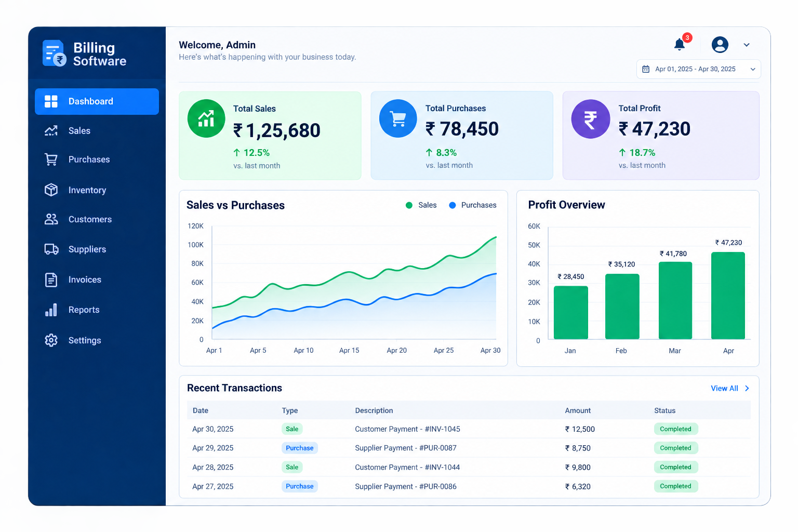Toggle the Sales legend in chart
This screenshot has width=798, height=532.
tap(421, 205)
